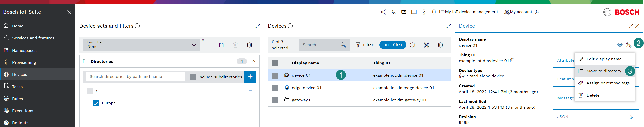The width and height of the screenshot is (644, 127).
Task: Select Delete from device menu
Action: pos(605,95)
